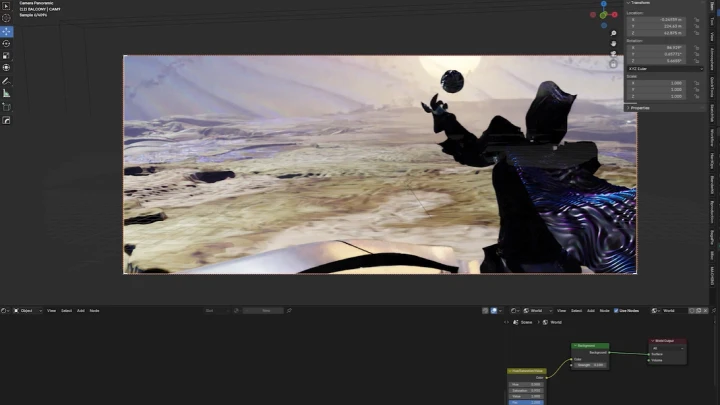Toggle the Use Nodes checkbox

pos(616,311)
